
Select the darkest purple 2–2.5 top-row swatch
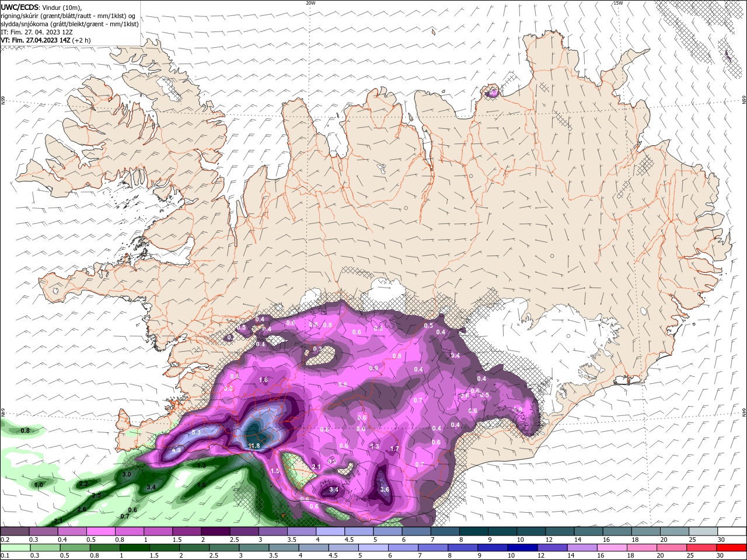click(215, 531)
